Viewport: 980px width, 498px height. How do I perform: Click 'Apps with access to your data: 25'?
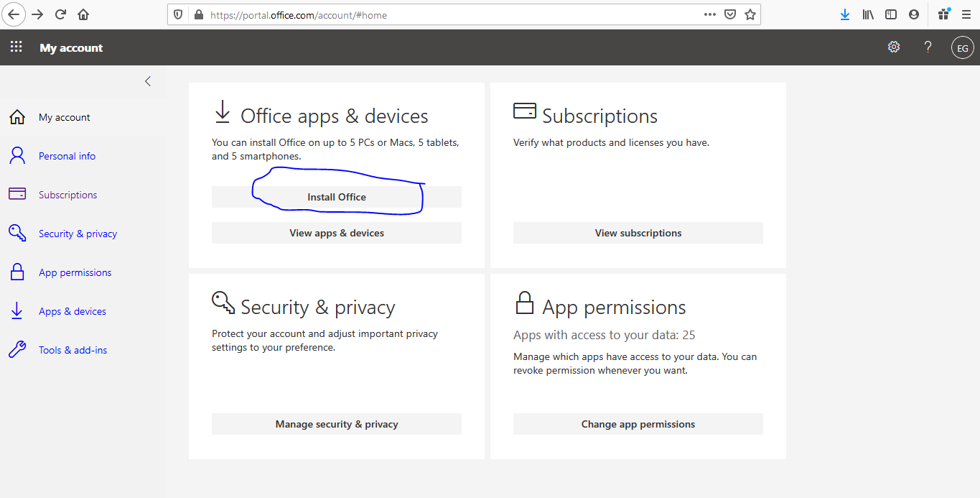coord(605,335)
